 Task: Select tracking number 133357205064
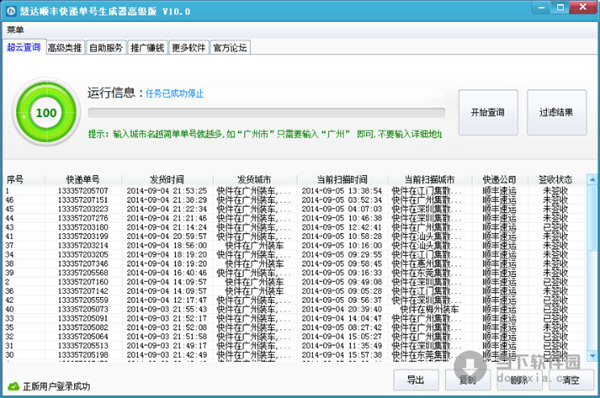point(83,337)
